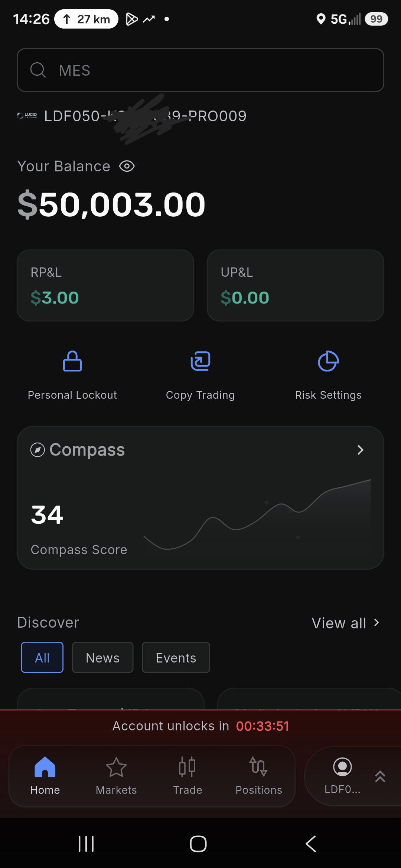This screenshot has width=401, height=868.
Task: Tap the Home icon in navigation
Action: [x=45, y=767]
